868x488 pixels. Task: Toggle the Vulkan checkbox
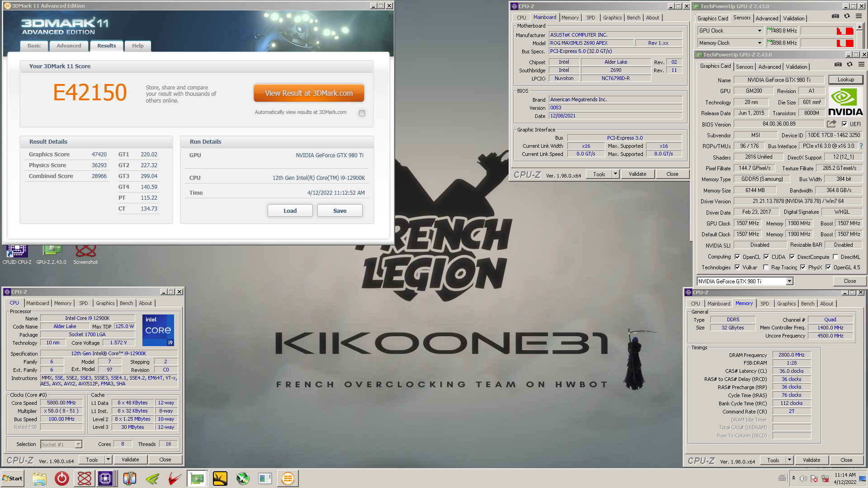(737, 267)
